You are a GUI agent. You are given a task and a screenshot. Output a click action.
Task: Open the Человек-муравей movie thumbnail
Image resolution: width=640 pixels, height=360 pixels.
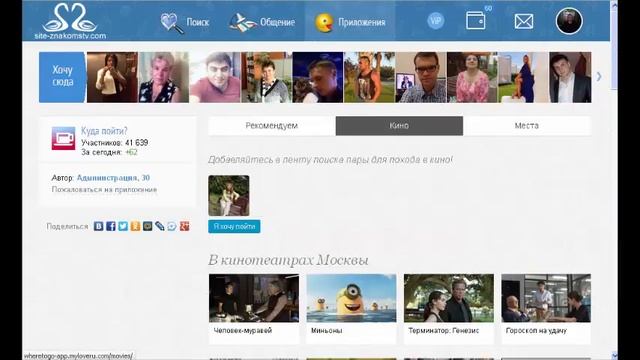[x=254, y=298]
